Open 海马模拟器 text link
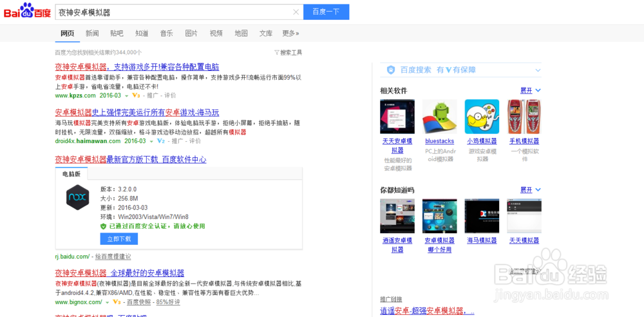644x317 pixels. click(x=482, y=240)
